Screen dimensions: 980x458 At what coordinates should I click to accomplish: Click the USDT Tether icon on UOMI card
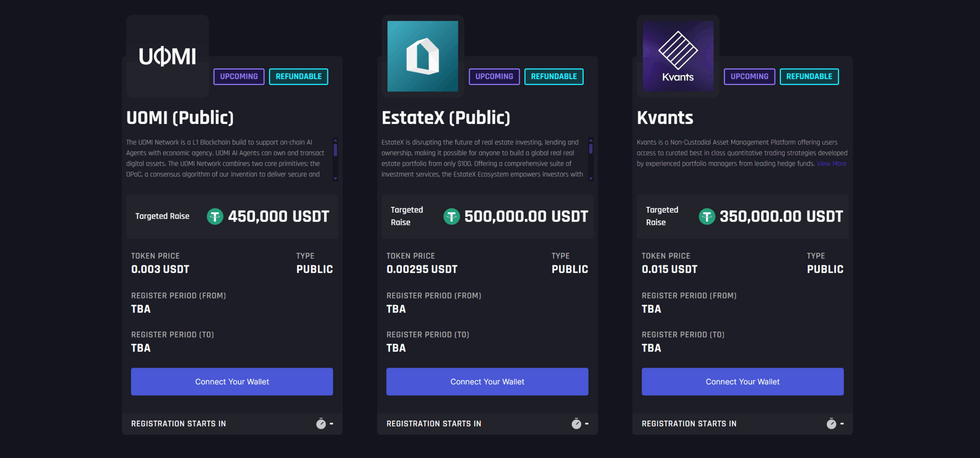[x=215, y=217]
